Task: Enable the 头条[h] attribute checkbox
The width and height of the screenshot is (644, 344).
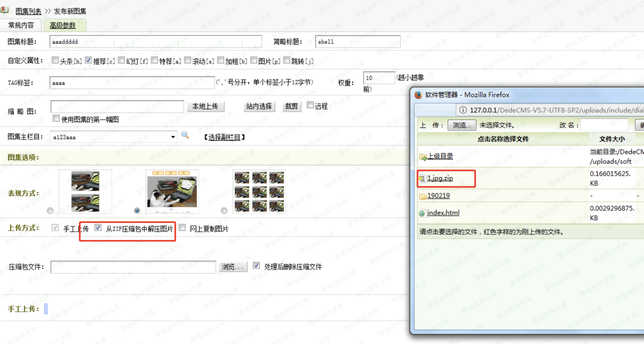Action: [x=55, y=60]
